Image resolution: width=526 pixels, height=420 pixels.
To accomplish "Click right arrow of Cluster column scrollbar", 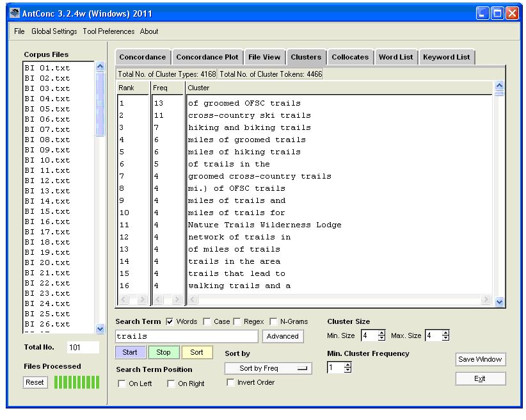I will point(486,299).
